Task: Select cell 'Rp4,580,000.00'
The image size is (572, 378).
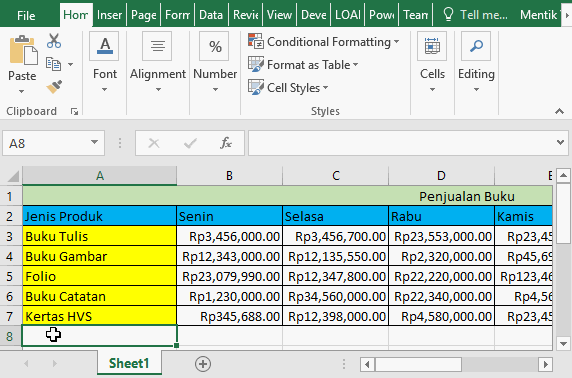Action: (x=442, y=316)
